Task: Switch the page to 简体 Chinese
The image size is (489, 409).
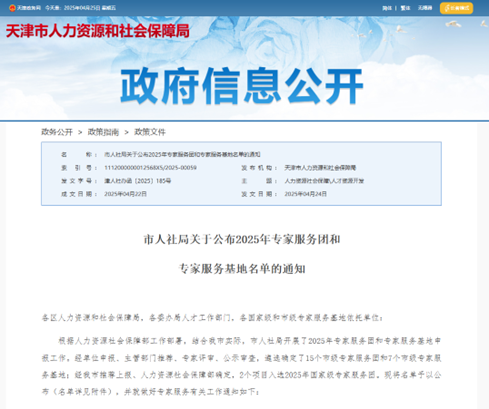Action: tap(387, 8)
